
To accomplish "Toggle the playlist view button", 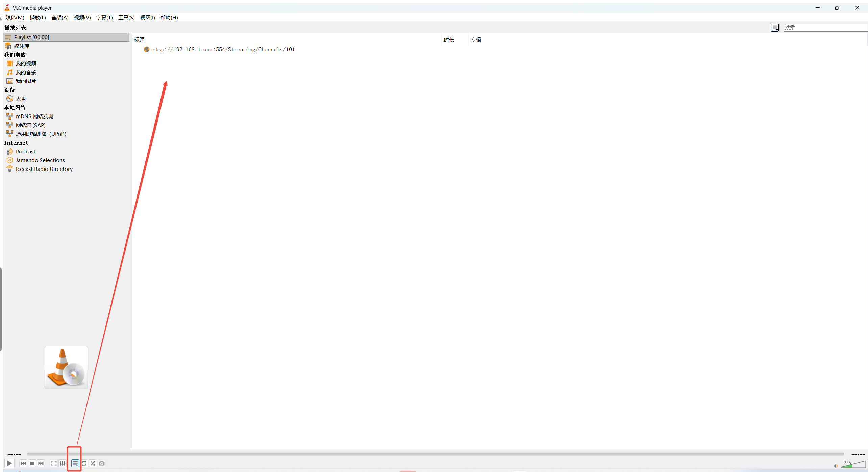I will click(75, 463).
